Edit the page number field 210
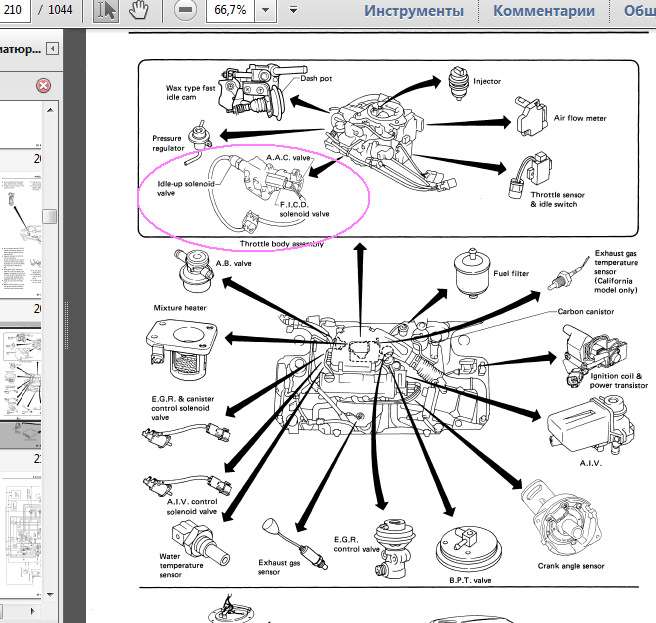656x623 pixels. (14, 10)
